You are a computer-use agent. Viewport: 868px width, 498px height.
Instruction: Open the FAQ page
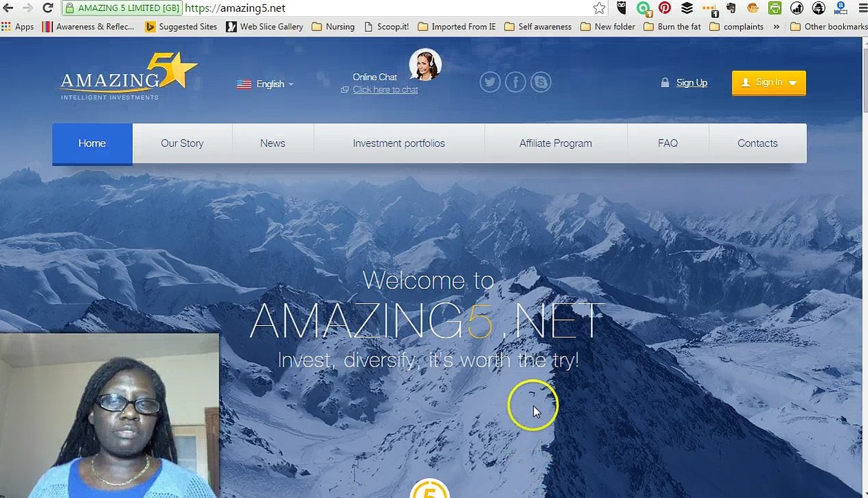click(668, 143)
